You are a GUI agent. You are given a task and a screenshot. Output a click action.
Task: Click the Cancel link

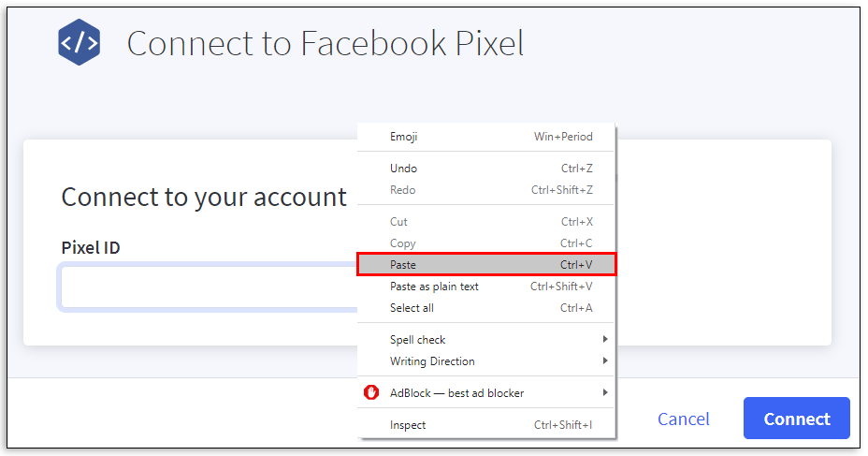[684, 419]
